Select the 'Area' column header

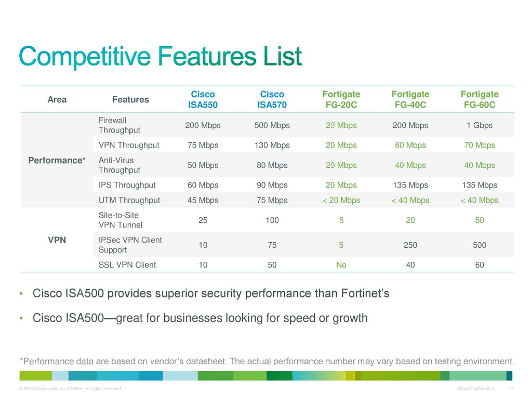click(57, 99)
